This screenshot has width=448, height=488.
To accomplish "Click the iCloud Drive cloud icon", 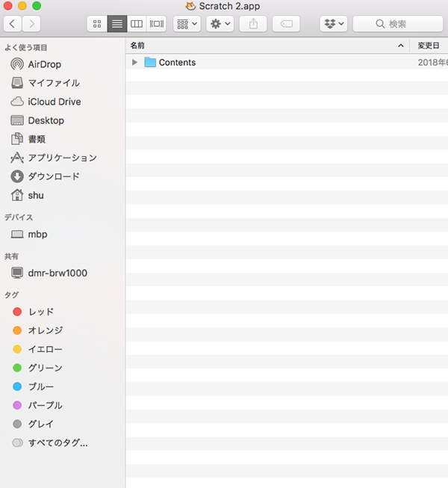I will click(x=17, y=102).
